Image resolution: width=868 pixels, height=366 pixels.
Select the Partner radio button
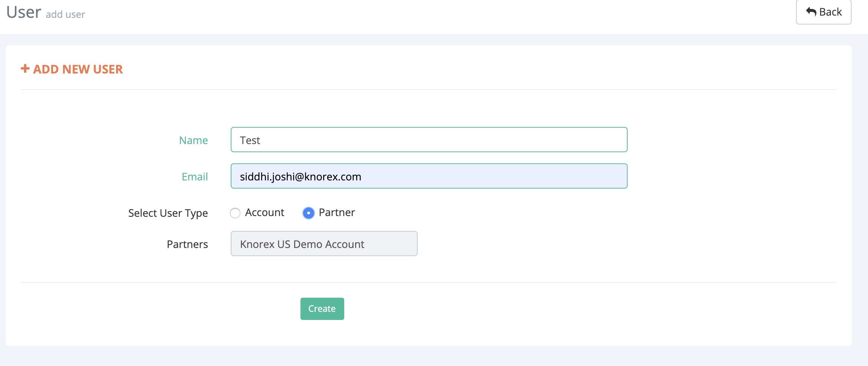[x=308, y=213]
